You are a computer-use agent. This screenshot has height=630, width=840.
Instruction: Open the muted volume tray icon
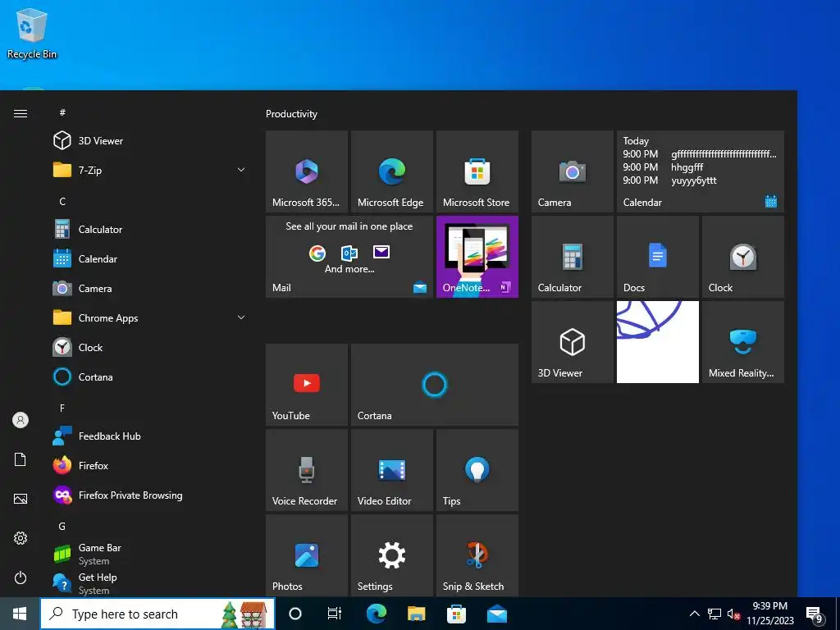(733, 614)
